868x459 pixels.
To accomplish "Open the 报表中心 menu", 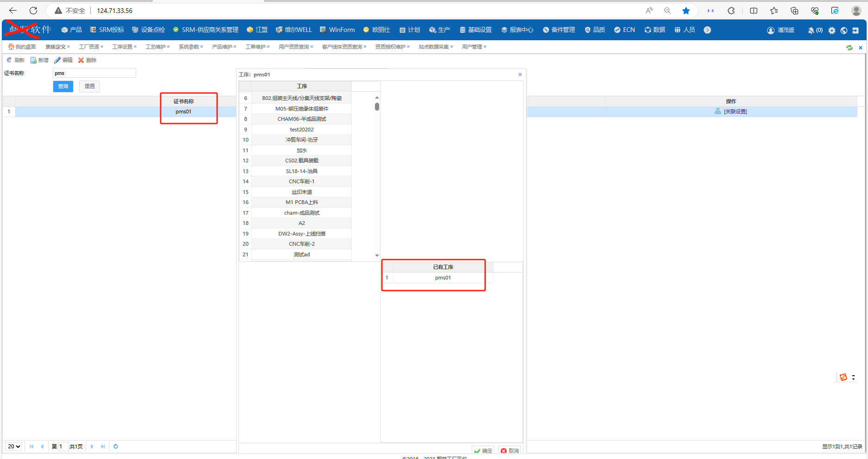I will [x=517, y=30].
